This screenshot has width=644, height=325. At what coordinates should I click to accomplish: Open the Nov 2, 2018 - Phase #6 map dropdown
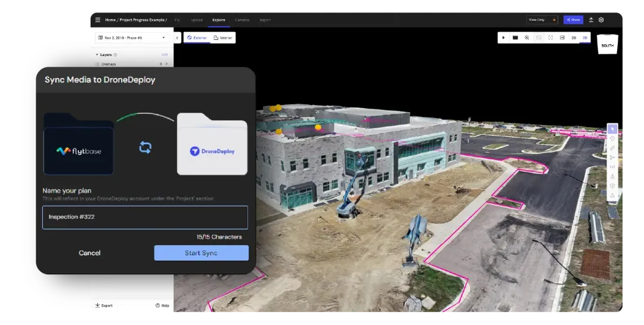click(x=132, y=38)
